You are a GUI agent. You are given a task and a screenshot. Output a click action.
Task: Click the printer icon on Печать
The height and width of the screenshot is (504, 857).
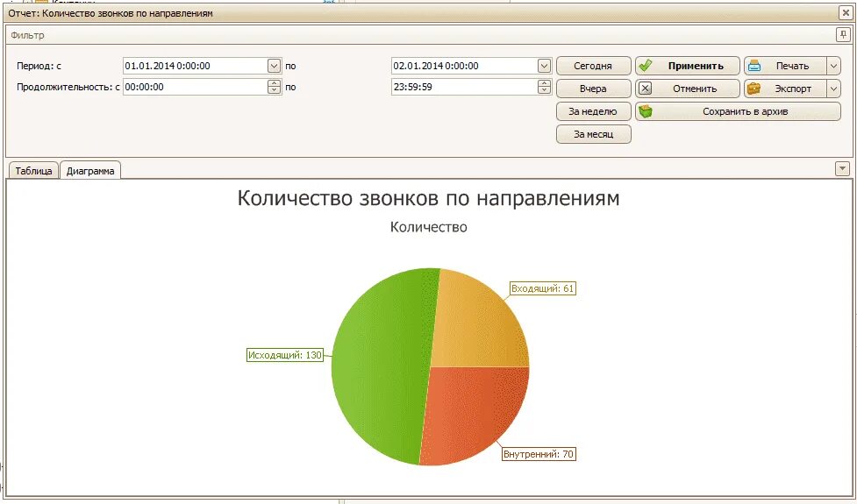754,66
